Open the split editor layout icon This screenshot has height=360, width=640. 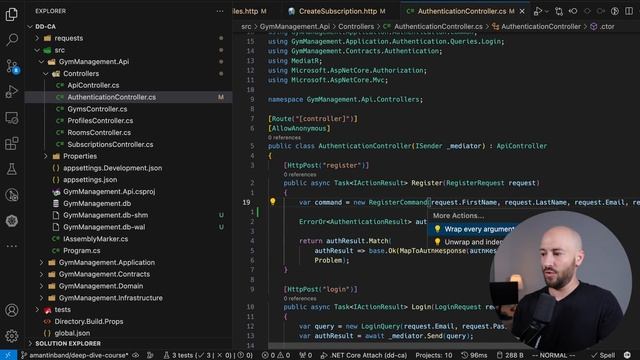tap(629, 11)
